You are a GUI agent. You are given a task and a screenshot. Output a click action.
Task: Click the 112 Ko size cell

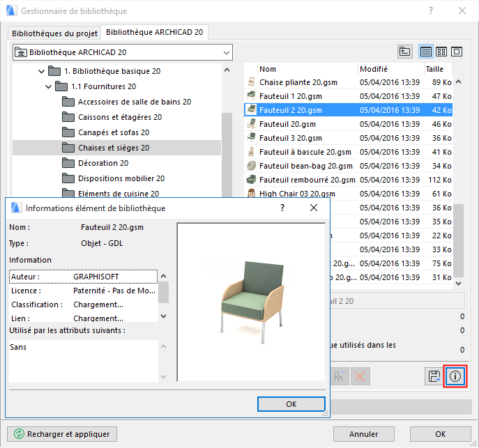[439, 180]
